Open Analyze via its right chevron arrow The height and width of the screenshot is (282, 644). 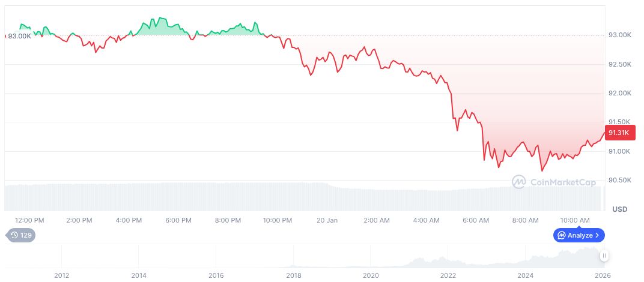click(597, 235)
